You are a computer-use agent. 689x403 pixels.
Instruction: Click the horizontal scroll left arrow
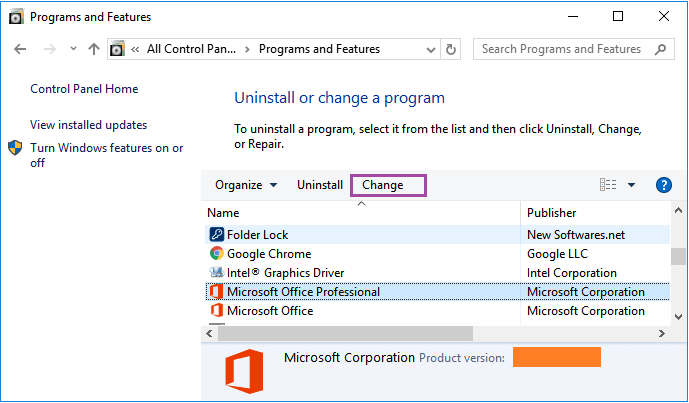click(210, 334)
